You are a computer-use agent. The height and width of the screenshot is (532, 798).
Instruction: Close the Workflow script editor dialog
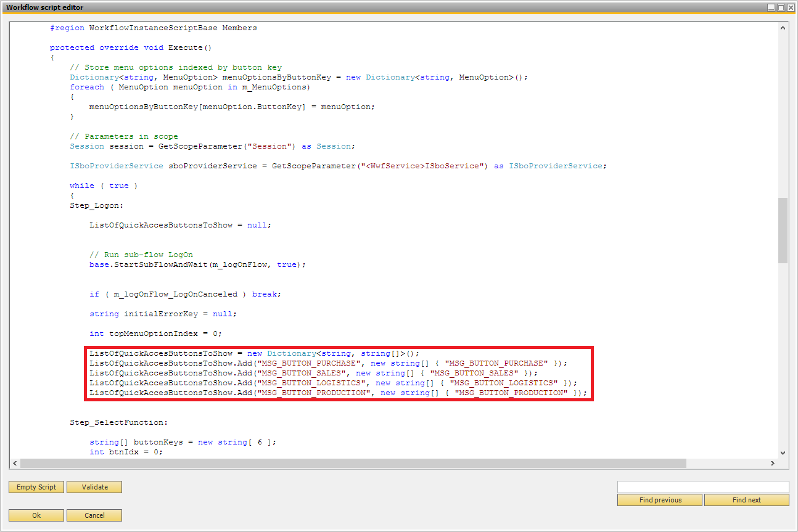[x=791, y=7]
